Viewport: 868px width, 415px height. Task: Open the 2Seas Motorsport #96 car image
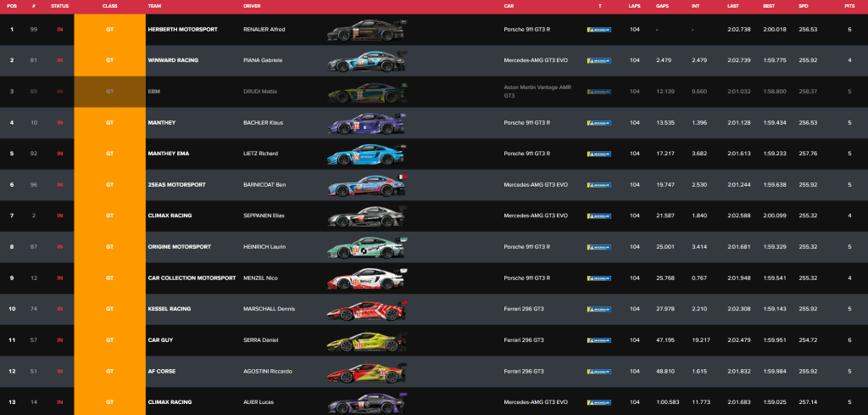point(367,185)
